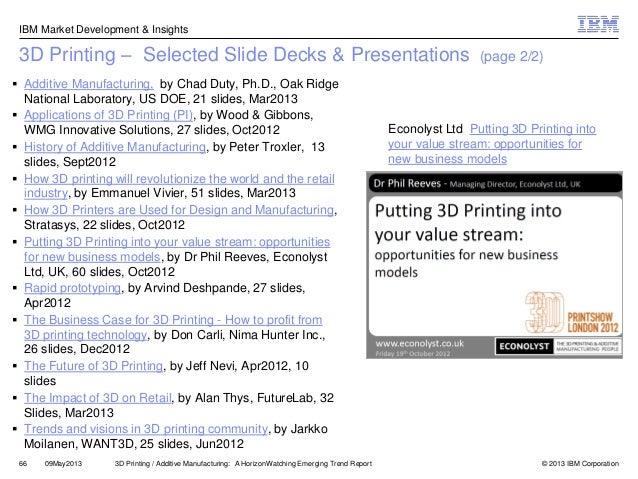Viewport: 638px width, 479px height.
Task: Click the 3D Printshow London 2012 logo
Action: (571, 313)
